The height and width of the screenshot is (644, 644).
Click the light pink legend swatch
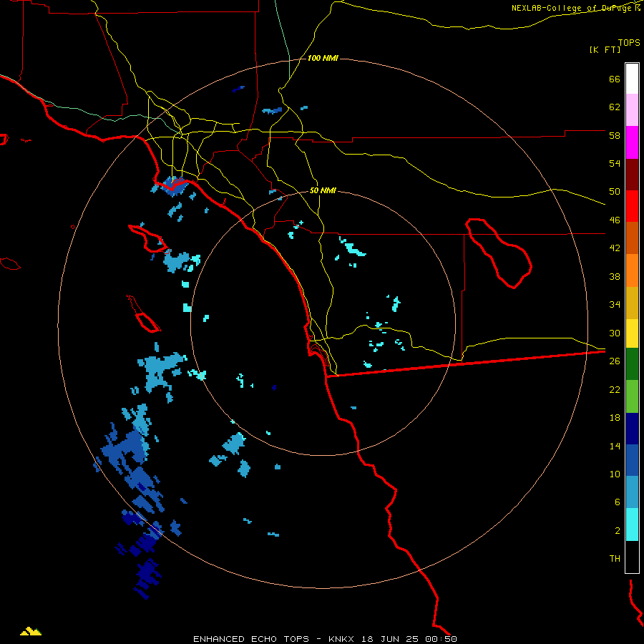(632, 110)
